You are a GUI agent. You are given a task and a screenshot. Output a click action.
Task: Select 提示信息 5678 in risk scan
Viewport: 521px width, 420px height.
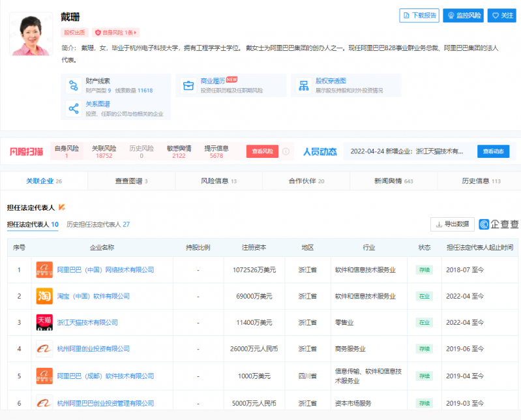[216, 151]
